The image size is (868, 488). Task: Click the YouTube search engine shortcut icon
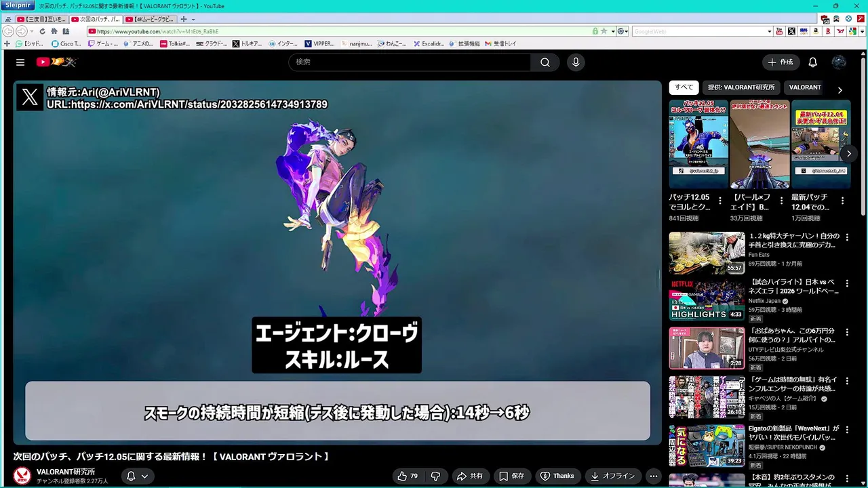pos(779,31)
